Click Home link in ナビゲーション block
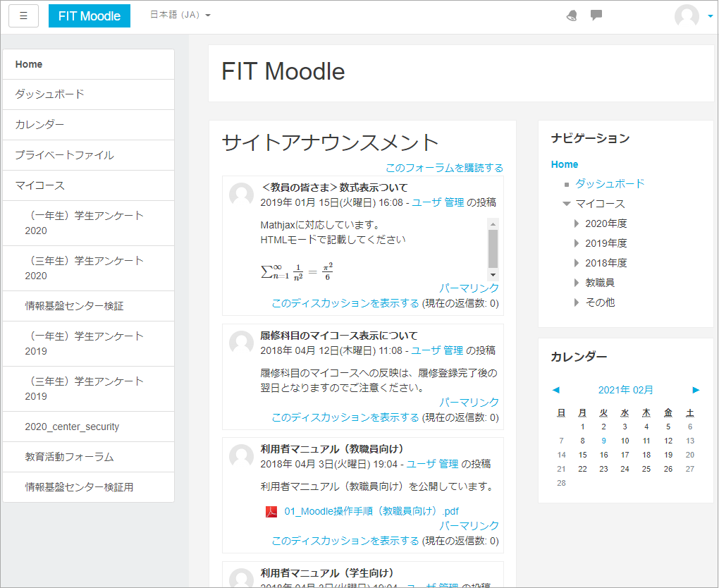 (565, 164)
